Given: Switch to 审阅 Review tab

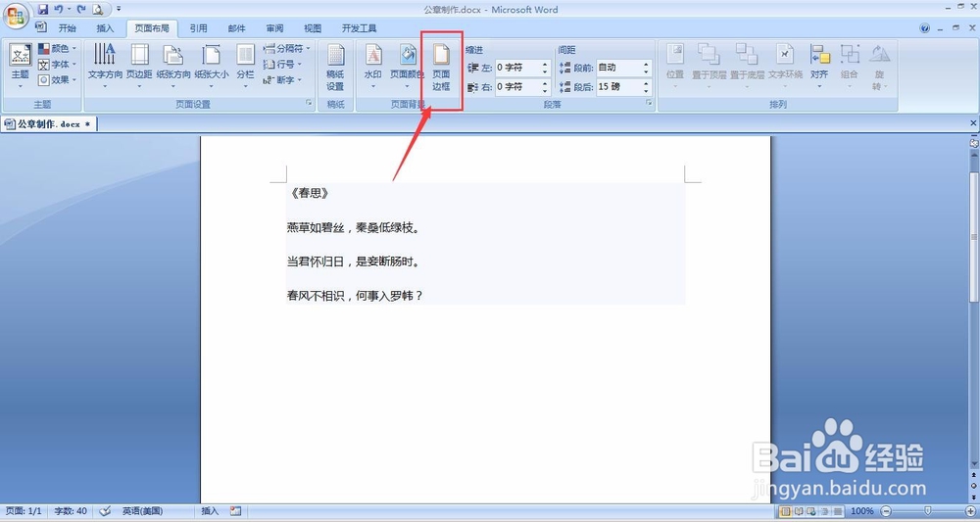Looking at the screenshot, I should coord(274,28).
